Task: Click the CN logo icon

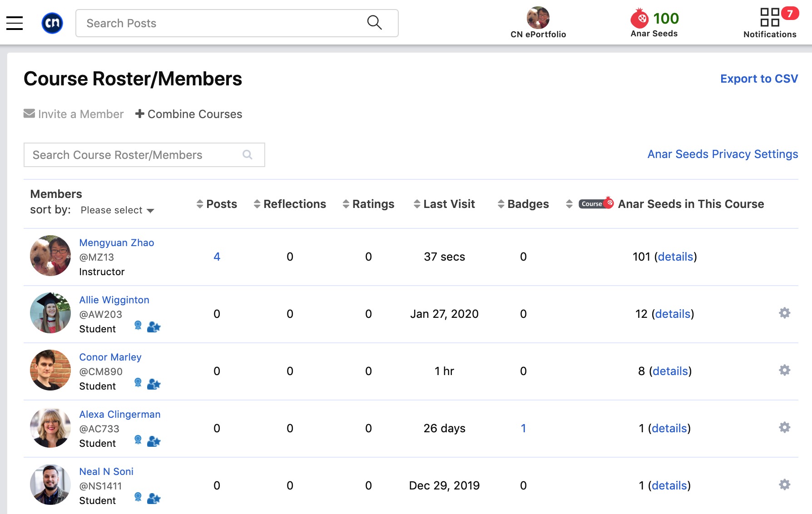Action: pyautogui.click(x=52, y=23)
